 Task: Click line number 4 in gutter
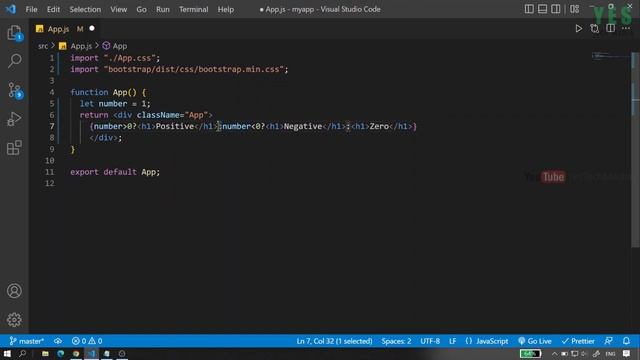click(x=51, y=92)
